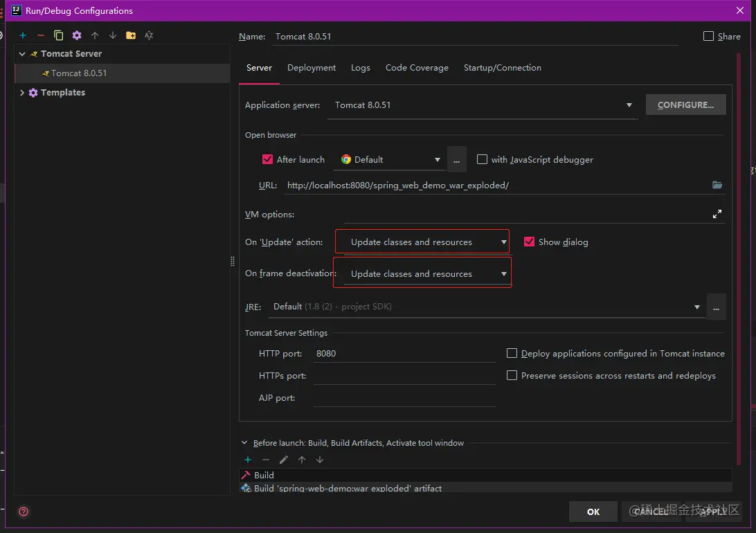756x533 pixels.
Task: Switch to the Deployment tab
Action: (312, 68)
